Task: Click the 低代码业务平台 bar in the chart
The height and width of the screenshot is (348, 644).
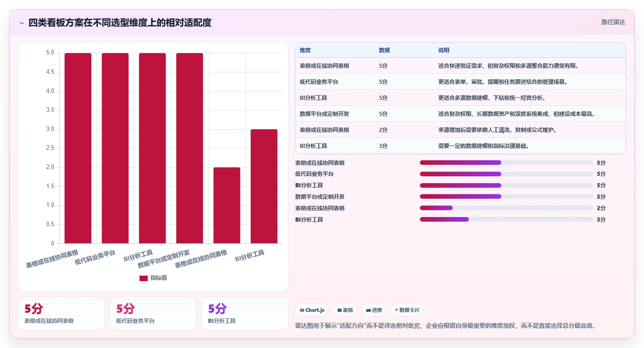Action: click(115, 148)
